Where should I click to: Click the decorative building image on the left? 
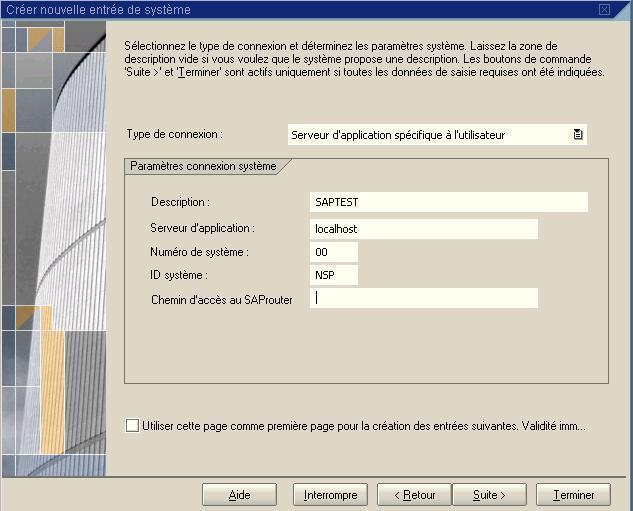[x=52, y=250]
